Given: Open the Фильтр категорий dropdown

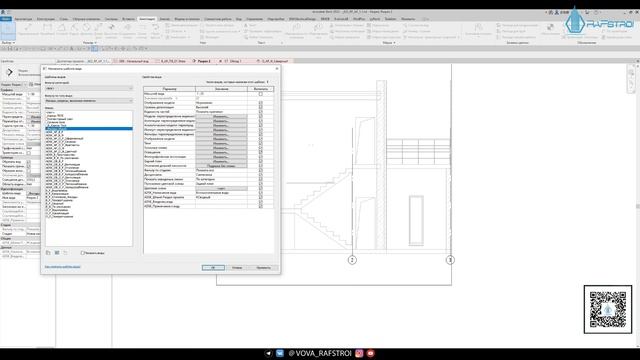Looking at the screenshot, I should [89, 88].
